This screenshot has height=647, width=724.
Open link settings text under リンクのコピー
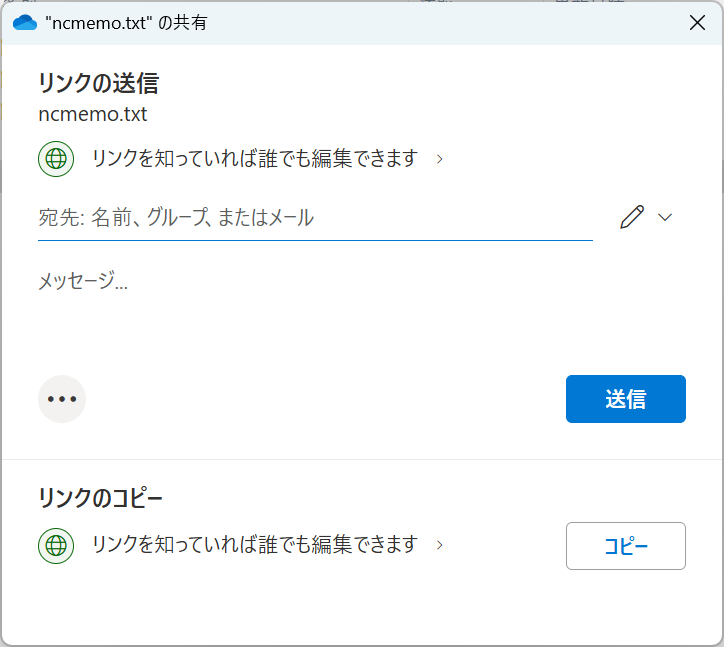click(255, 545)
